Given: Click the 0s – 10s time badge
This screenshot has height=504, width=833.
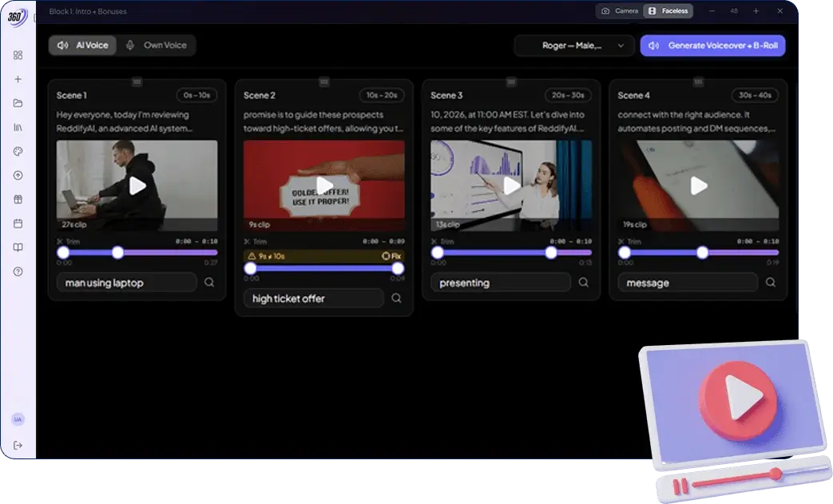Looking at the screenshot, I should pos(196,95).
